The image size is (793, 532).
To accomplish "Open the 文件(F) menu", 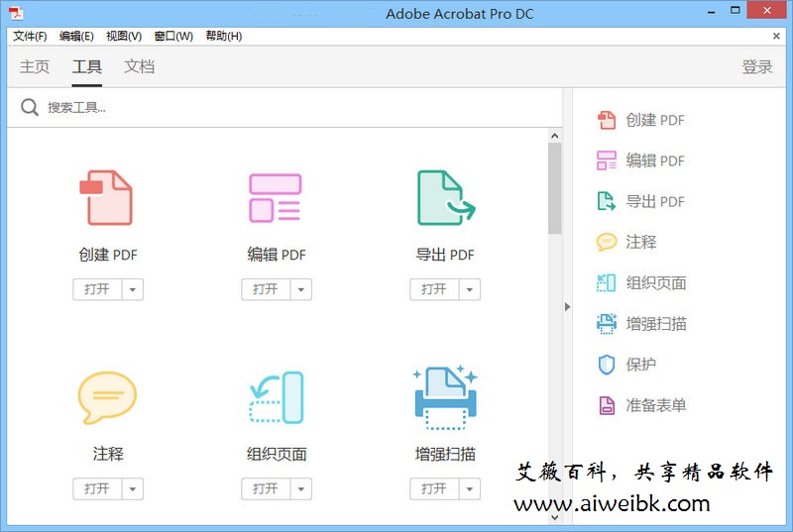I will click(x=30, y=36).
